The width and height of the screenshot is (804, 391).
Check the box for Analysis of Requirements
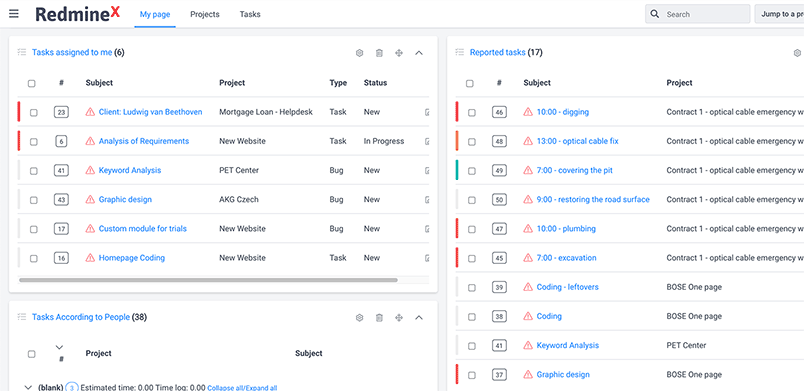33,142
